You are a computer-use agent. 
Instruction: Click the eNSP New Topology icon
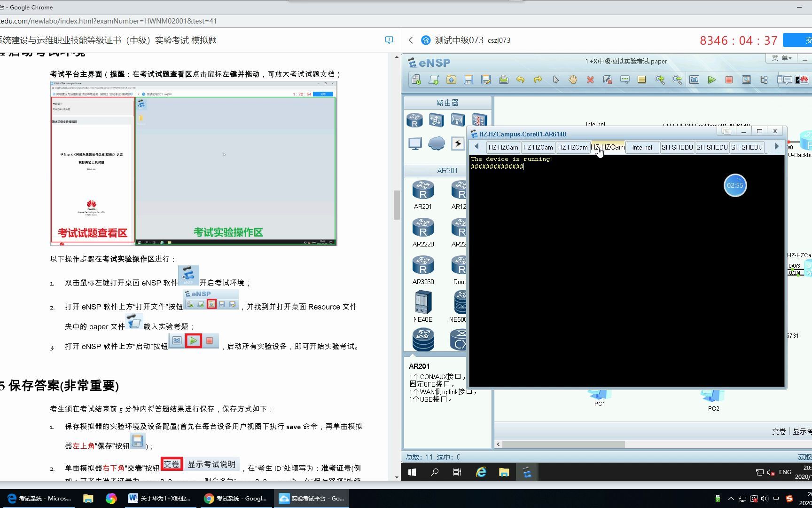click(x=416, y=79)
